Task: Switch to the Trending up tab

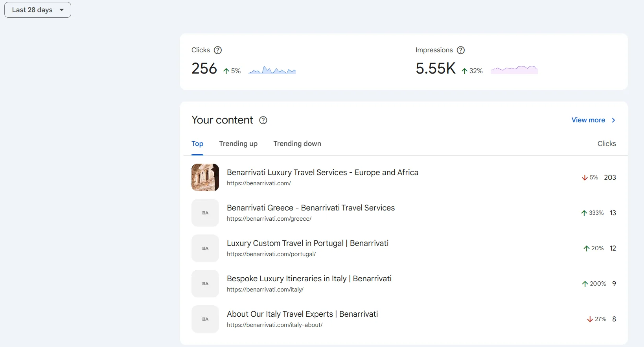Action: pos(238,144)
